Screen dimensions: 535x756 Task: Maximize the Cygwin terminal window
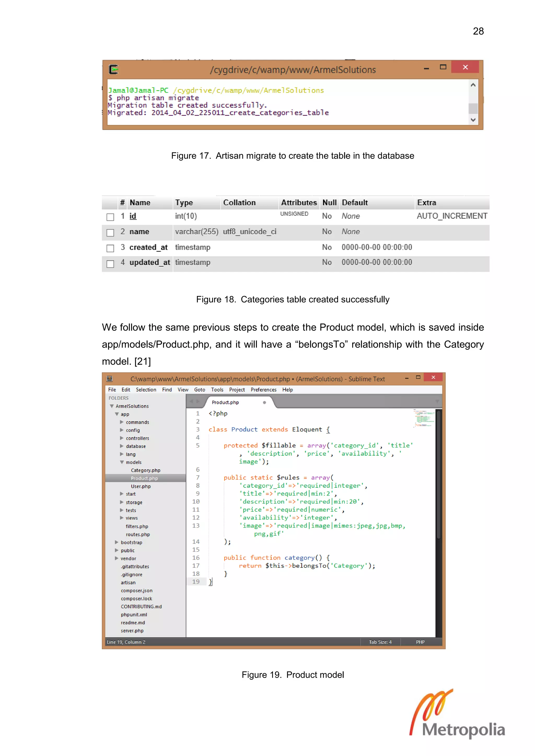[443, 67]
